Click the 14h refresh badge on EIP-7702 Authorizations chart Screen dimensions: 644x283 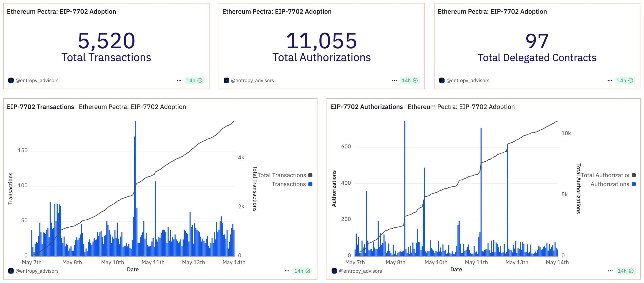(x=625, y=271)
